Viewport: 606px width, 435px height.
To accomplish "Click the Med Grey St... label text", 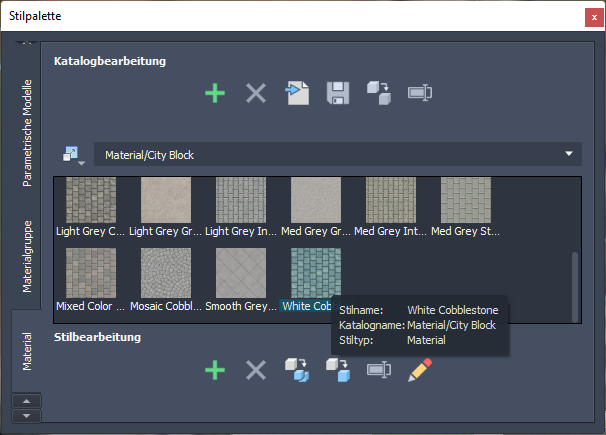I will coord(465,231).
